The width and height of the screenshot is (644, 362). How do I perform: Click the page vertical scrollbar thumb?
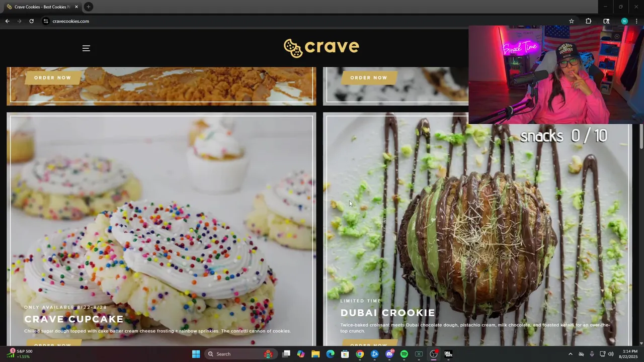(641, 136)
